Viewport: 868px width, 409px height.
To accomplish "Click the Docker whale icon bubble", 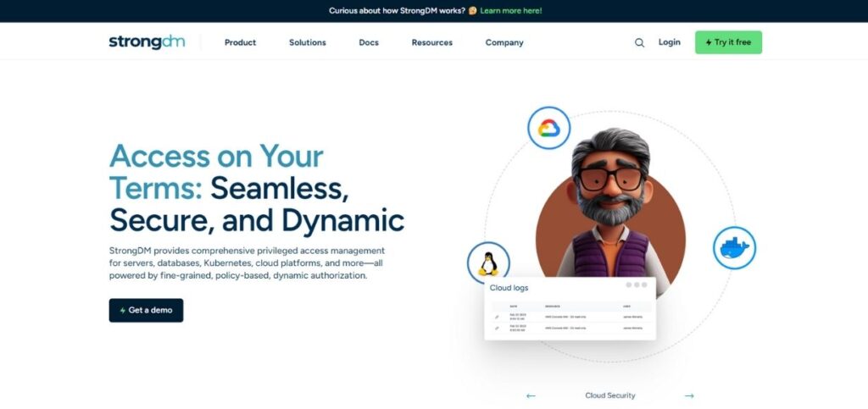I will [x=734, y=248].
